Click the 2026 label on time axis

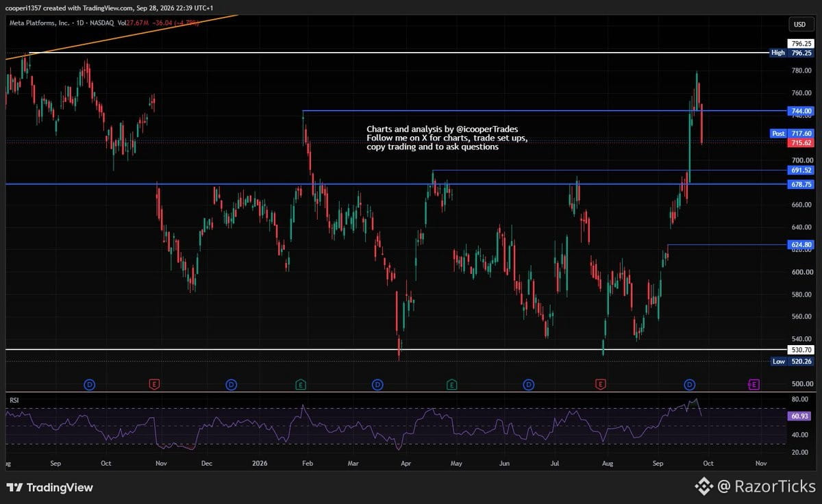[258, 464]
